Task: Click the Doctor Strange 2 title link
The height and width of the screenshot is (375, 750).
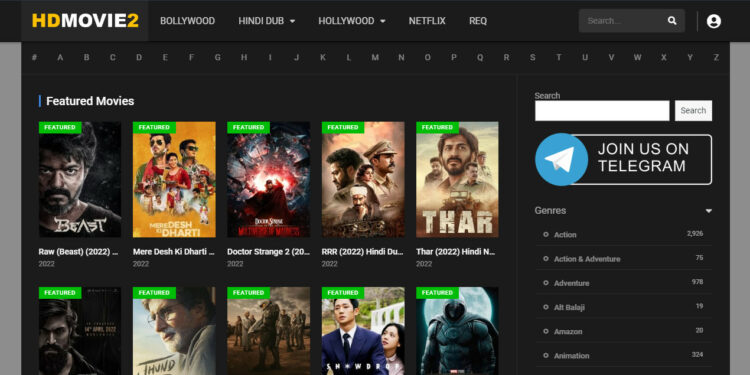Action: point(268,252)
